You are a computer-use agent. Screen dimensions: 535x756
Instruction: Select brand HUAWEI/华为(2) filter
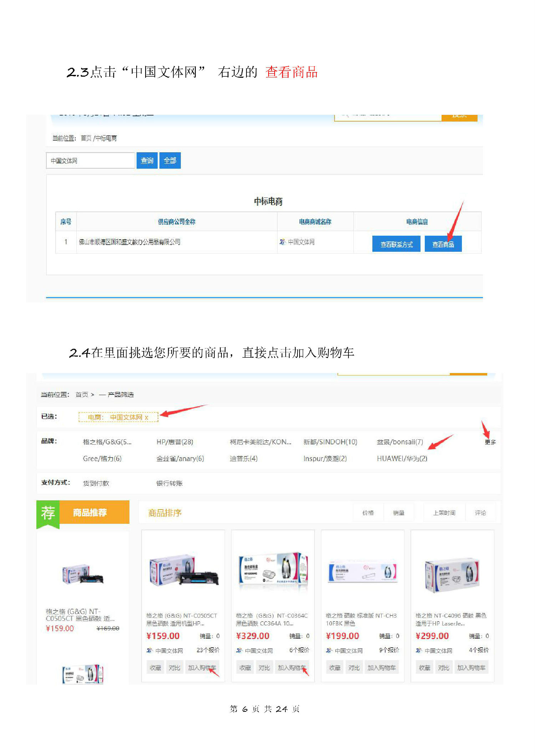tap(402, 459)
